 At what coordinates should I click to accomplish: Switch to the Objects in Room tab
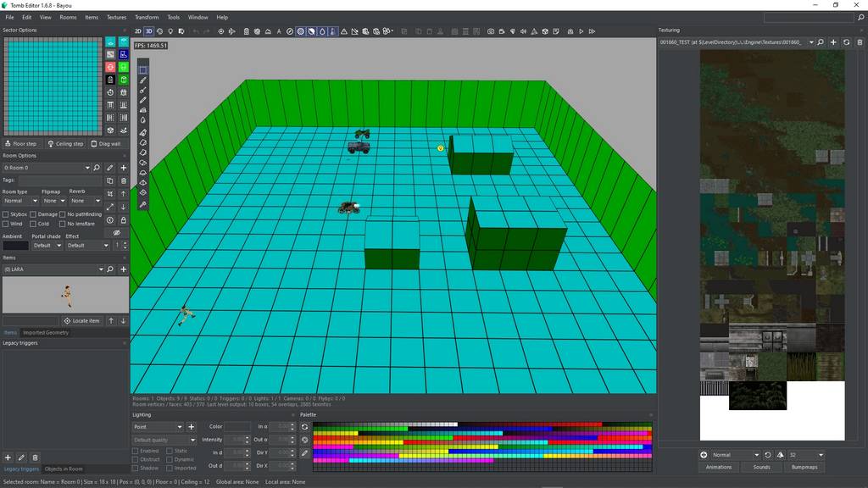pos(64,469)
